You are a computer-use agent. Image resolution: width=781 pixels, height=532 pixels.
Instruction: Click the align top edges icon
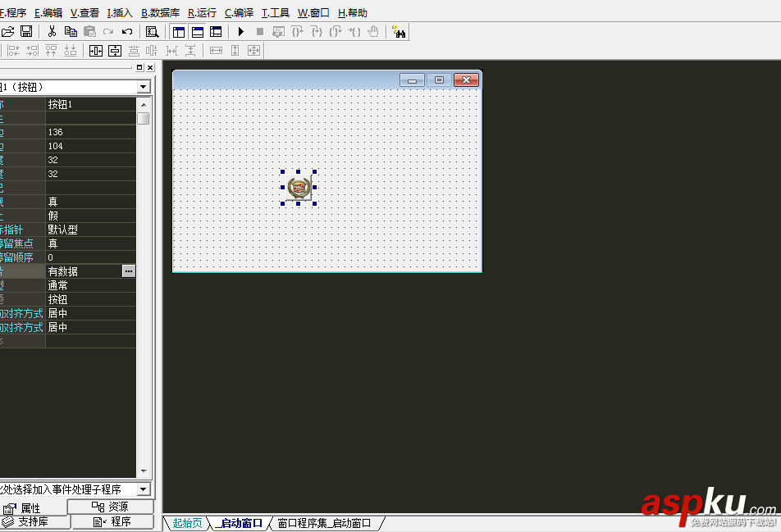point(52,50)
